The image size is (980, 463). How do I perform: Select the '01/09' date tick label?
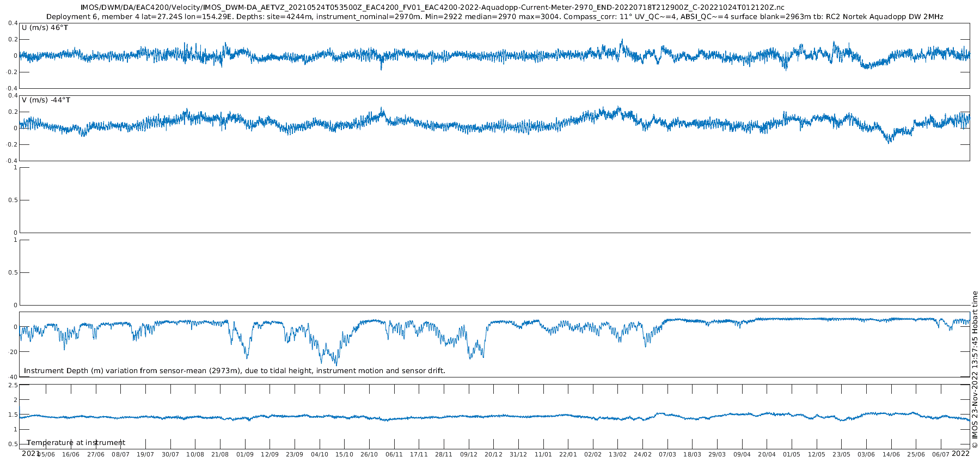[x=245, y=454]
